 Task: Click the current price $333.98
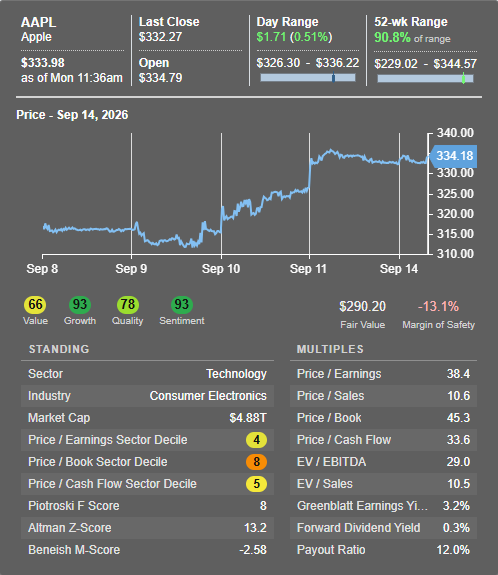(43, 63)
